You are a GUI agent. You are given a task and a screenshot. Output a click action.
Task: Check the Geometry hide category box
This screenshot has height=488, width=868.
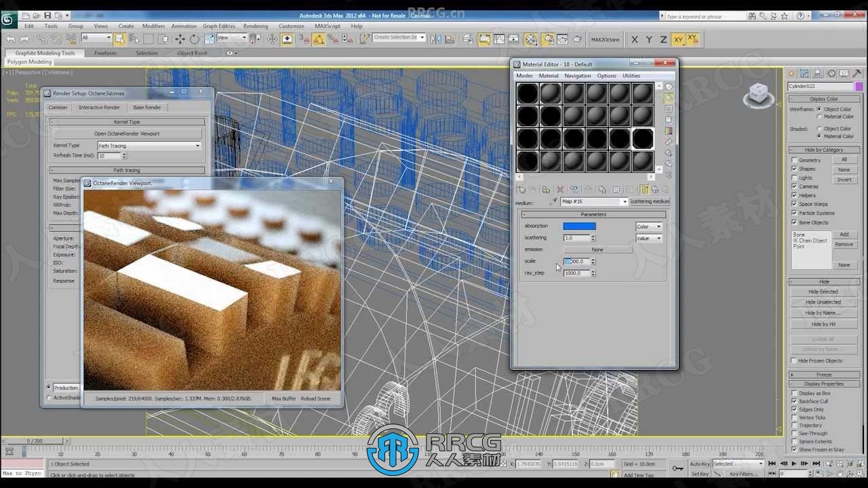pyautogui.click(x=794, y=160)
